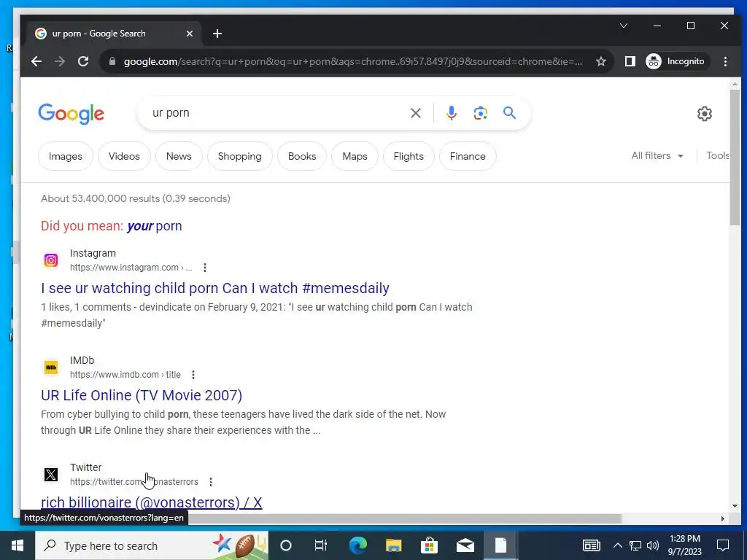Switch to the Flights filter
Viewport: 747px width, 560px height.
409,156
